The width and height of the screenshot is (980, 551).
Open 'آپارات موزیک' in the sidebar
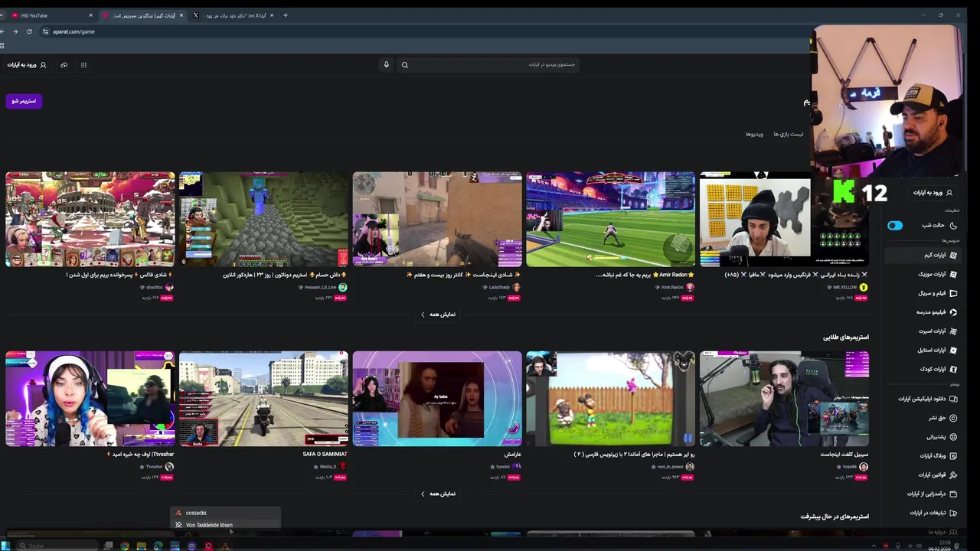click(x=922, y=274)
